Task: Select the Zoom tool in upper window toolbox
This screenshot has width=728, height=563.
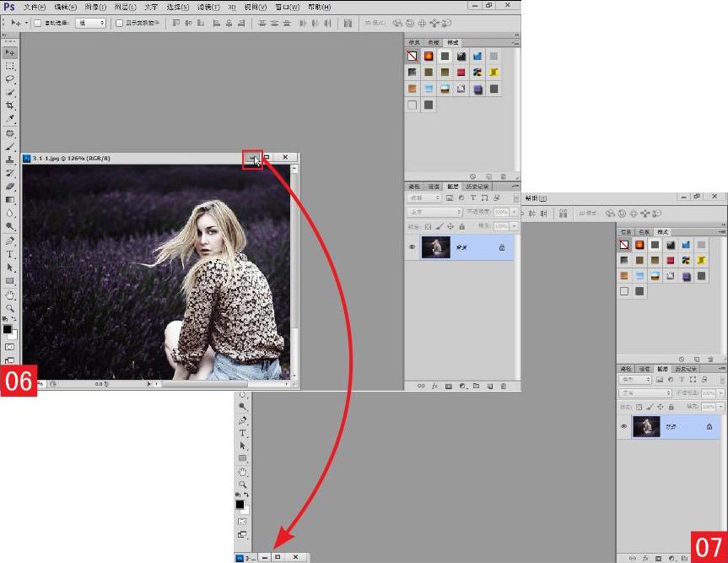Action: 10,308
